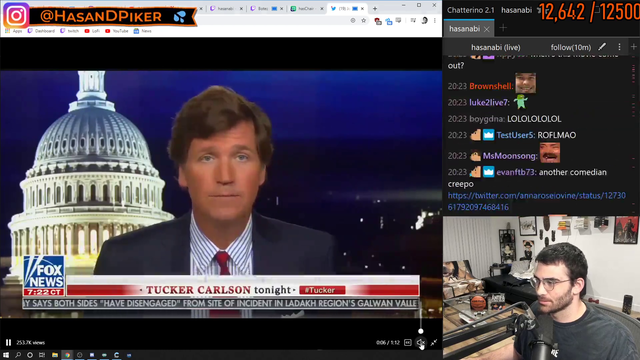
Task: Open the blue Chrome extension icon
Action: coord(389,21)
